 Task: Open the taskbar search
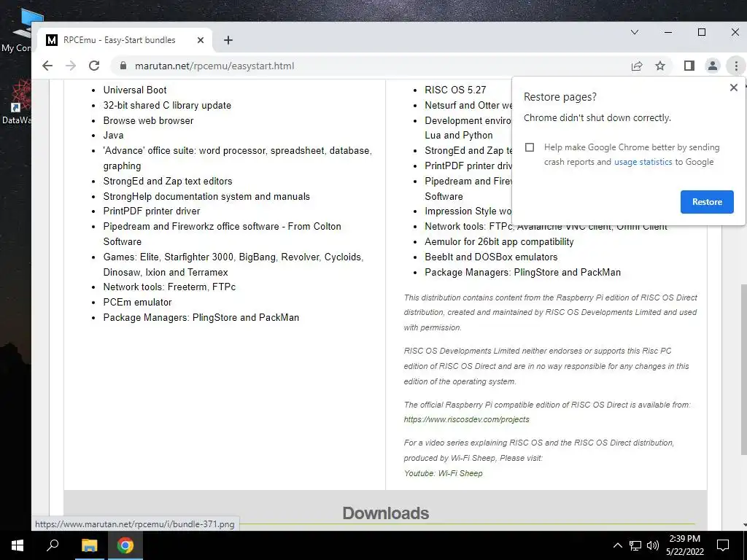[53, 545]
